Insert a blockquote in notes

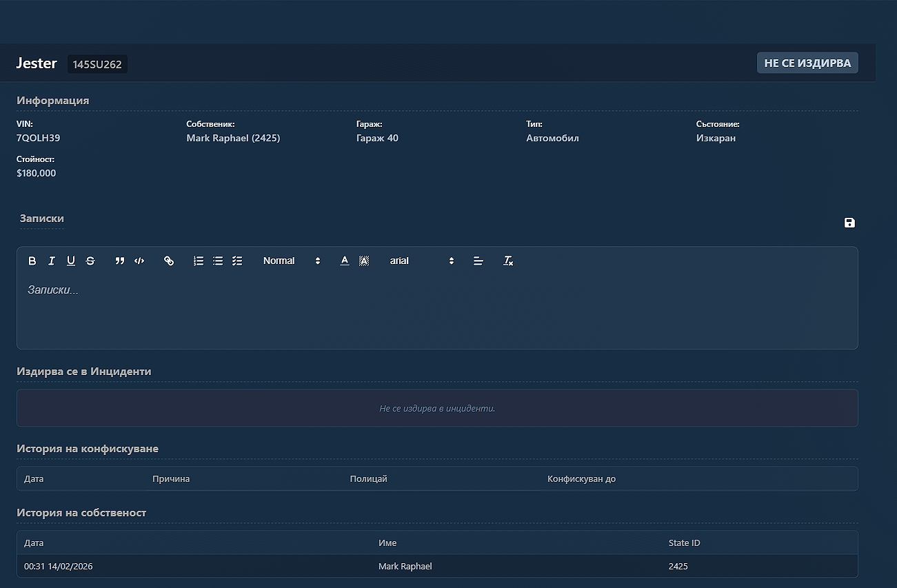120,261
